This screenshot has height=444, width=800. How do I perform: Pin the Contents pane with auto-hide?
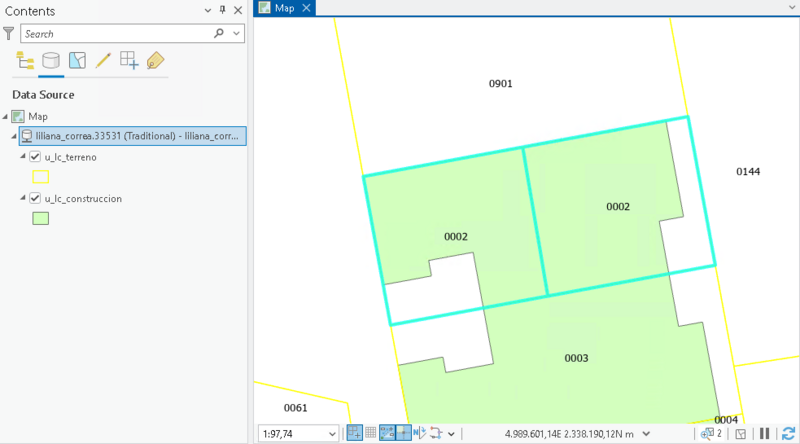click(x=222, y=10)
